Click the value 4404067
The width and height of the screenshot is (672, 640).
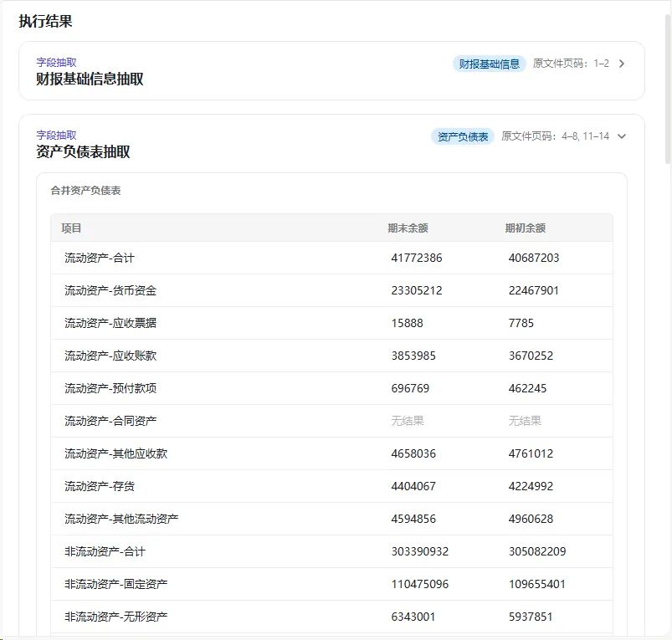click(413, 486)
